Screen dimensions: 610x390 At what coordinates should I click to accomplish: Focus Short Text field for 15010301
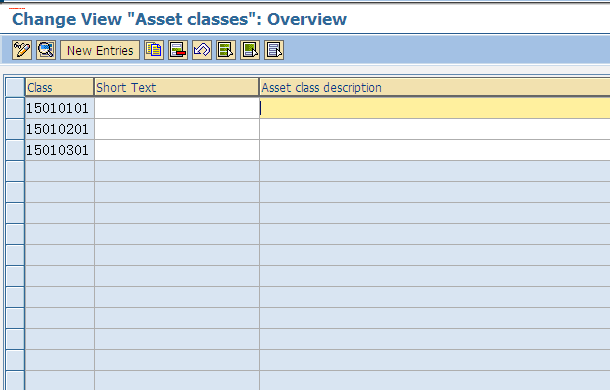point(177,150)
